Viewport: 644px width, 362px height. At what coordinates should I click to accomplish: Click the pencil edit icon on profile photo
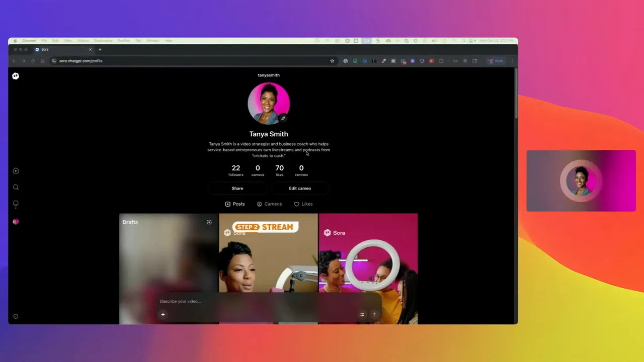tap(283, 118)
